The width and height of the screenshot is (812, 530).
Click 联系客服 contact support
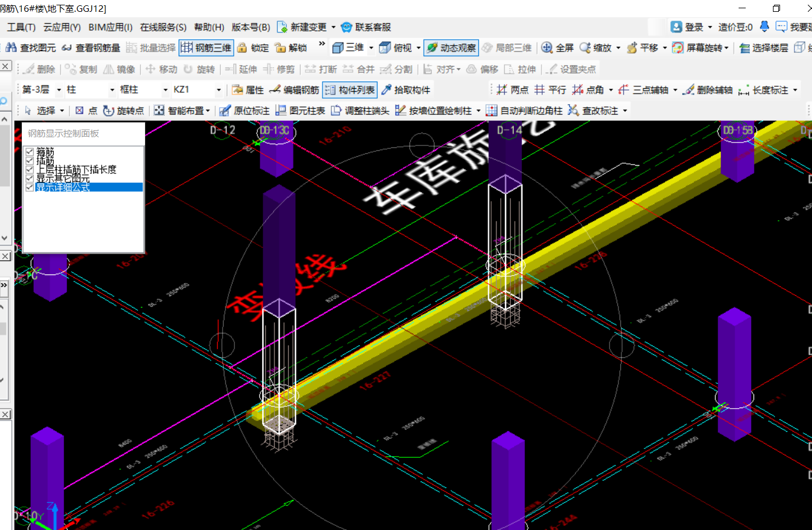[366, 27]
